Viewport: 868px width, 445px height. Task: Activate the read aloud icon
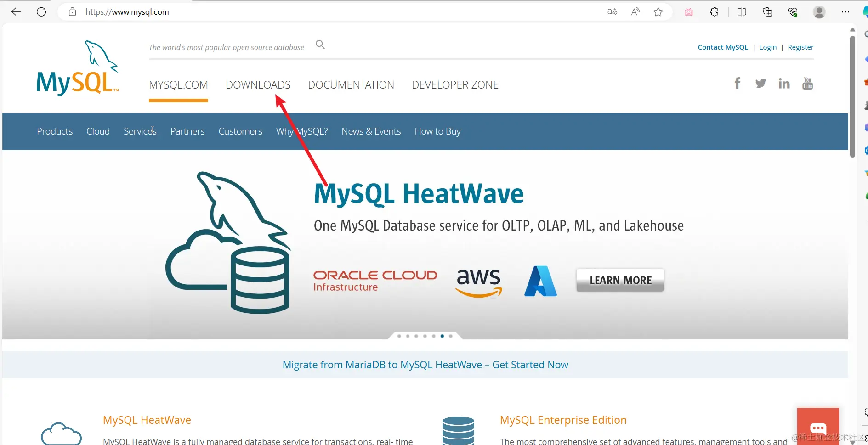(x=635, y=12)
